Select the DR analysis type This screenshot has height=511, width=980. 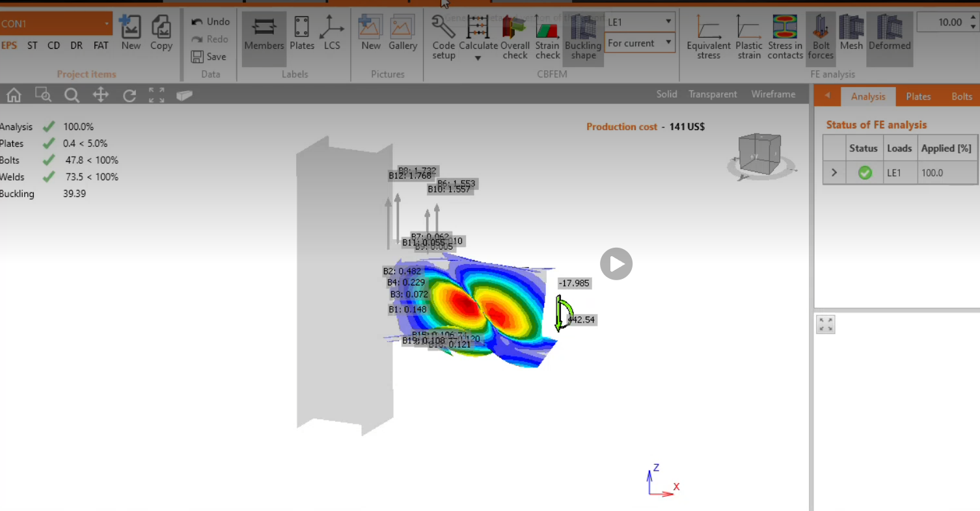pos(77,46)
